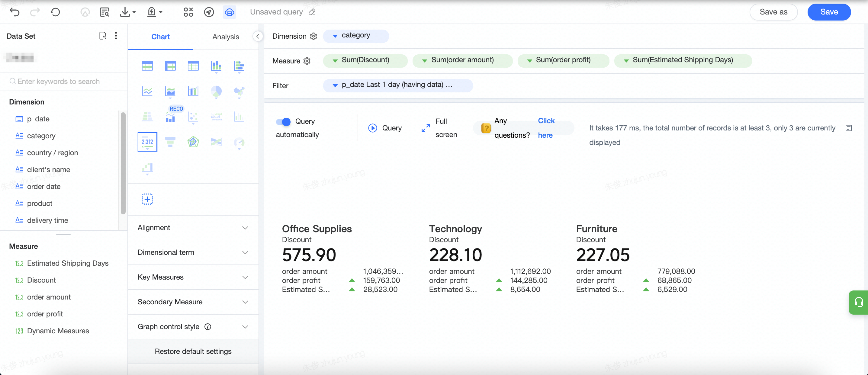This screenshot has width=868, height=375.
Task: Click the headset support button
Action: point(858,302)
